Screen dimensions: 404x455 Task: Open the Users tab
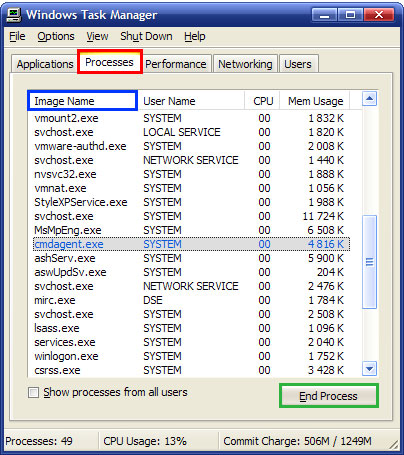[298, 64]
